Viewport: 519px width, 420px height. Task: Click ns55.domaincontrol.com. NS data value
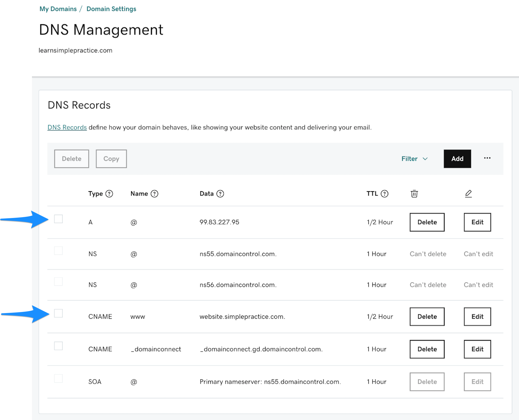[x=238, y=254]
